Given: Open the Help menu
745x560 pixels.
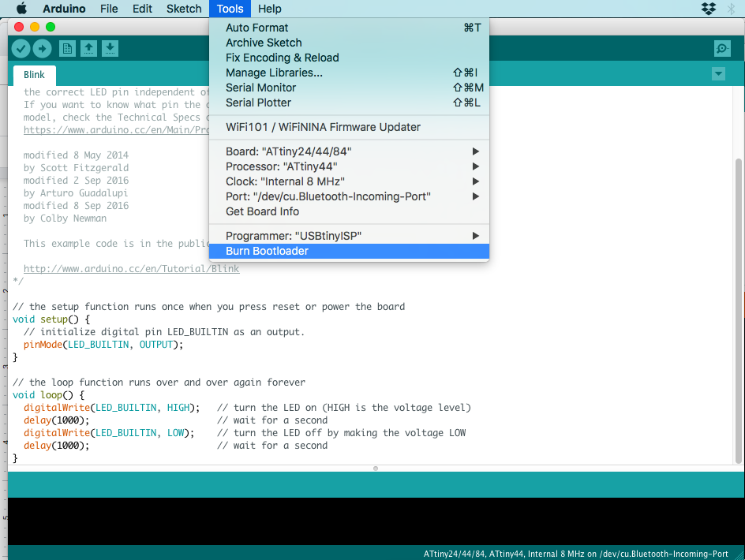Looking at the screenshot, I should 269,9.
